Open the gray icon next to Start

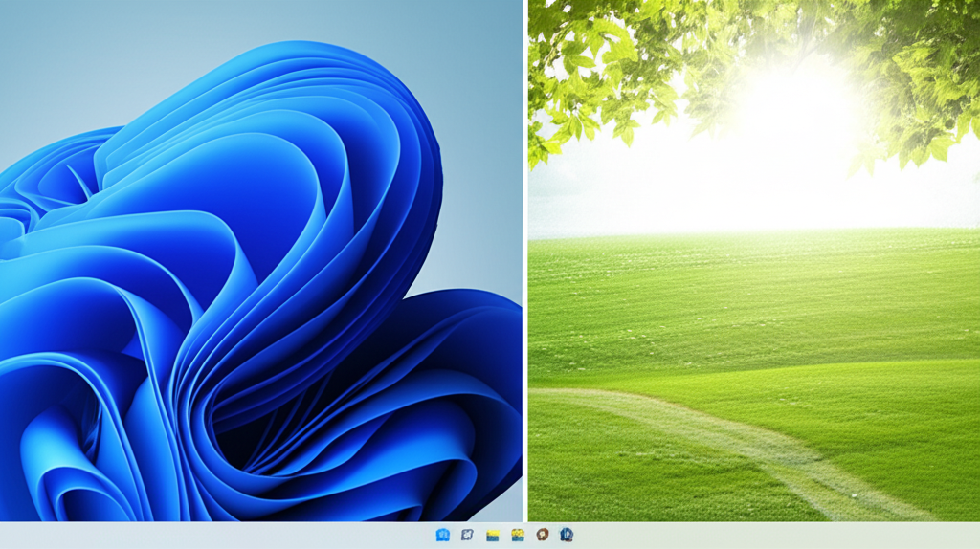(467, 536)
